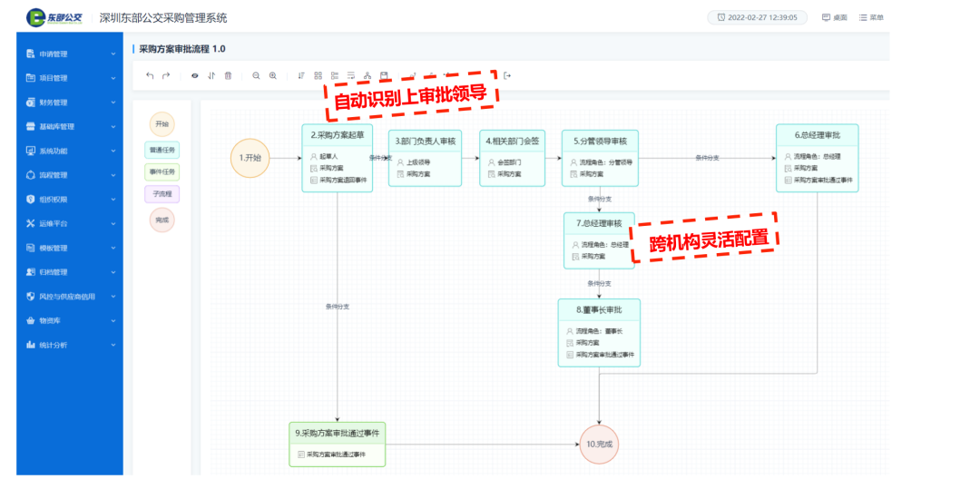This screenshot has width=980, height=479.
Task: Click the redo arrow in the toolbar
Action: 166,75
